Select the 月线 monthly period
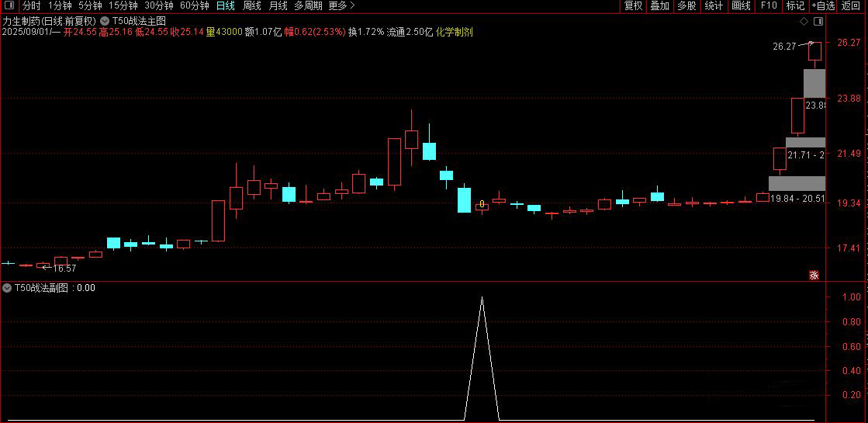The image size is (868, 423). pyautogui.click(x=278, y=6)
